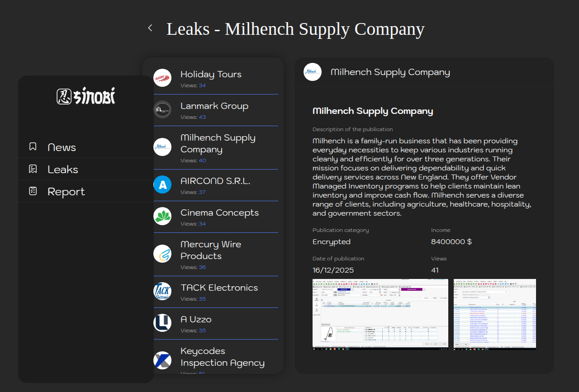
Task: Select Milhench Supply Company in the list
Action: click(x=218, y=144)
